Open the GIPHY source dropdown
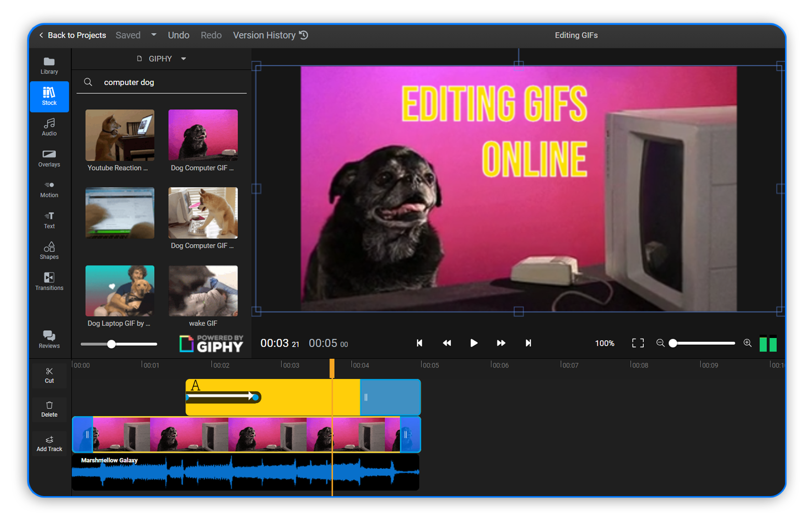 point(183,59)
